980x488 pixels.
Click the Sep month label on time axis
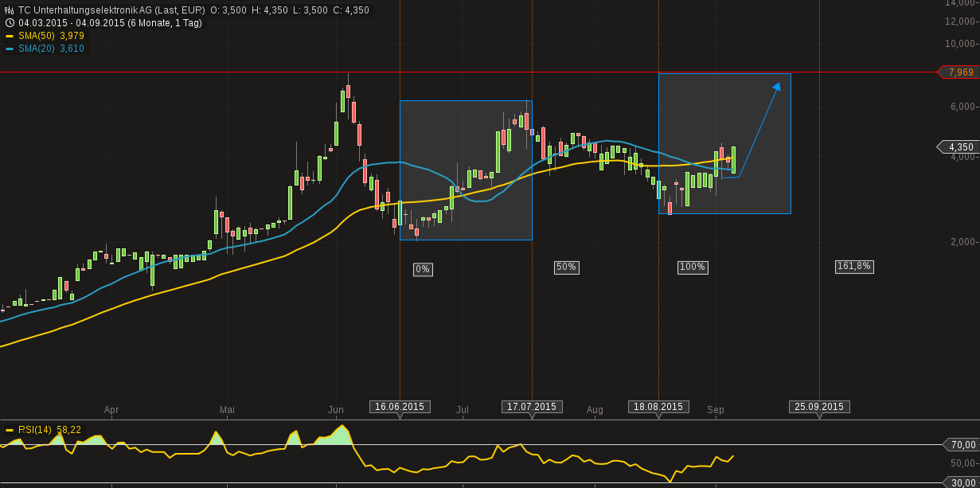click(x=716, y=410)
